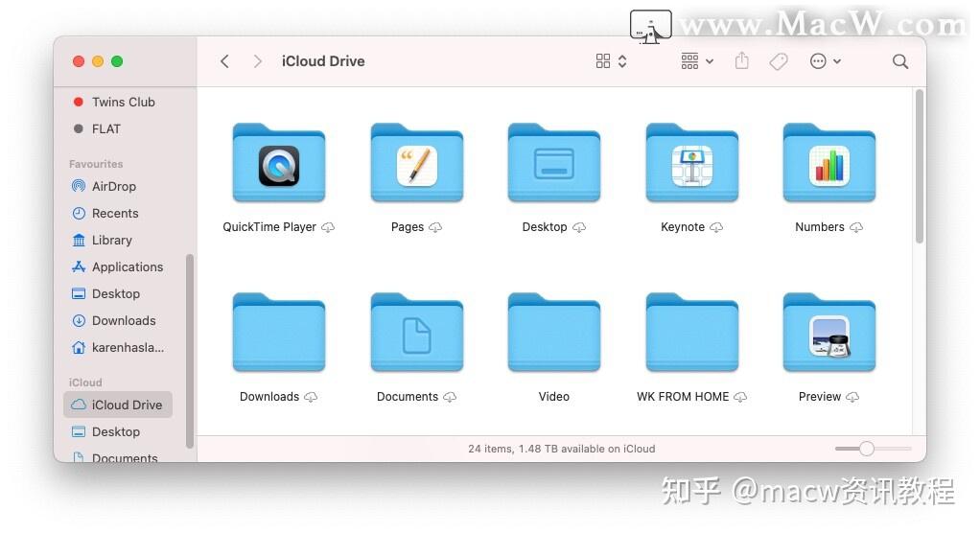This screenshot has width=980, height=533.
Task: Click cloud download icon beside Numbers
Action: coord(856,227)
